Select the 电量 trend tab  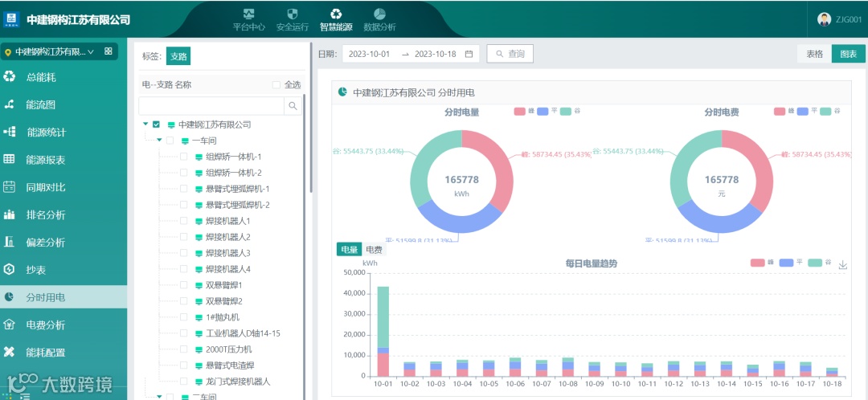349,250
